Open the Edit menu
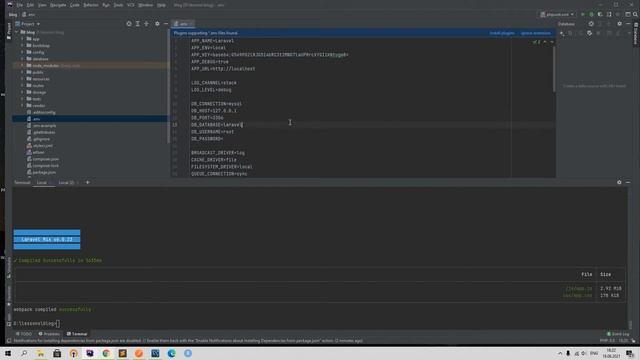 30,5
